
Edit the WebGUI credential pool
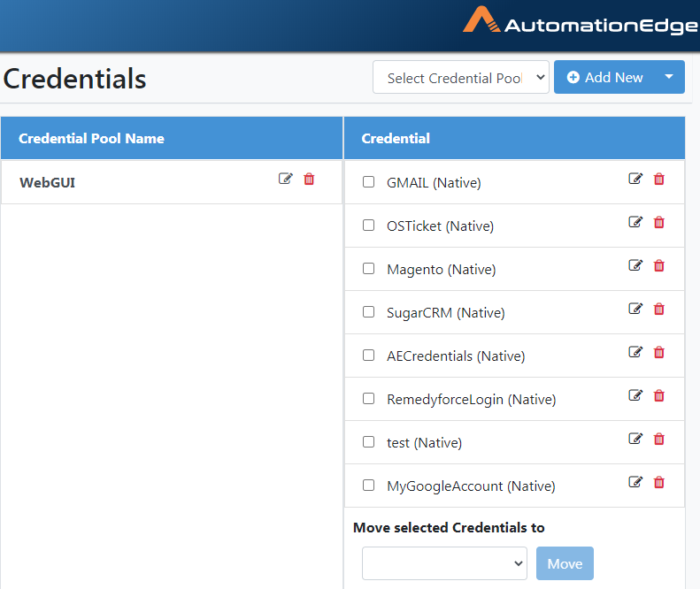[x=285, y=179]
